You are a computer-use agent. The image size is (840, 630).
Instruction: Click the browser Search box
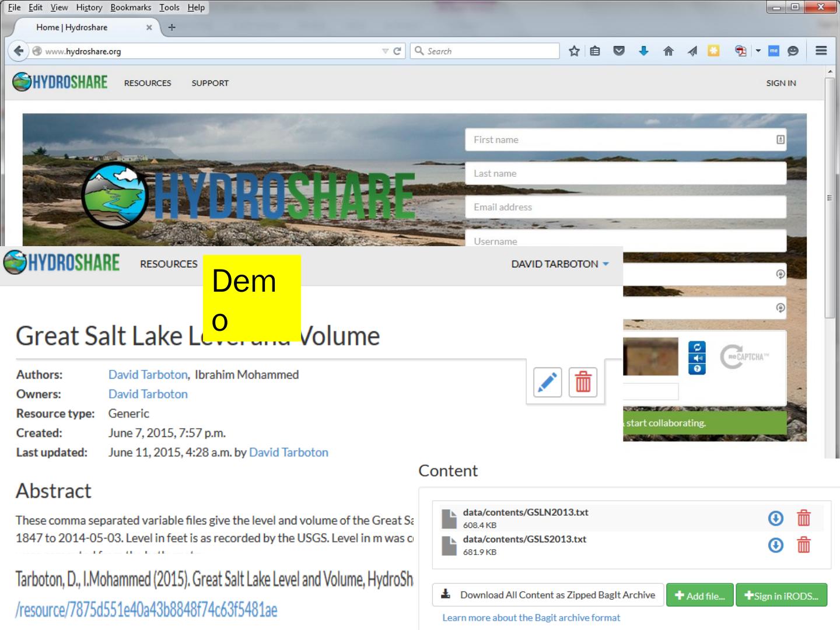(x=485, y=51)
